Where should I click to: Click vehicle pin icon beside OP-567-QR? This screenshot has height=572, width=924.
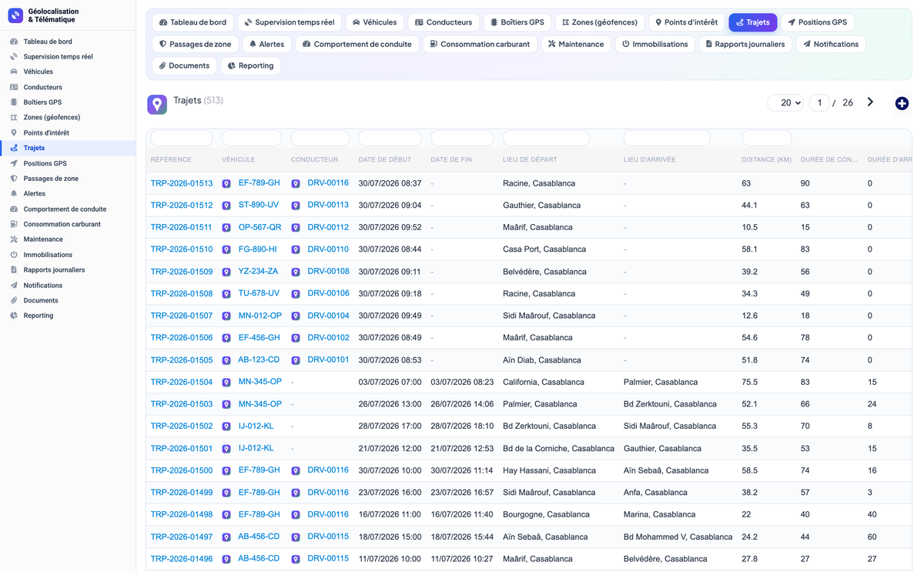[226, 228]
